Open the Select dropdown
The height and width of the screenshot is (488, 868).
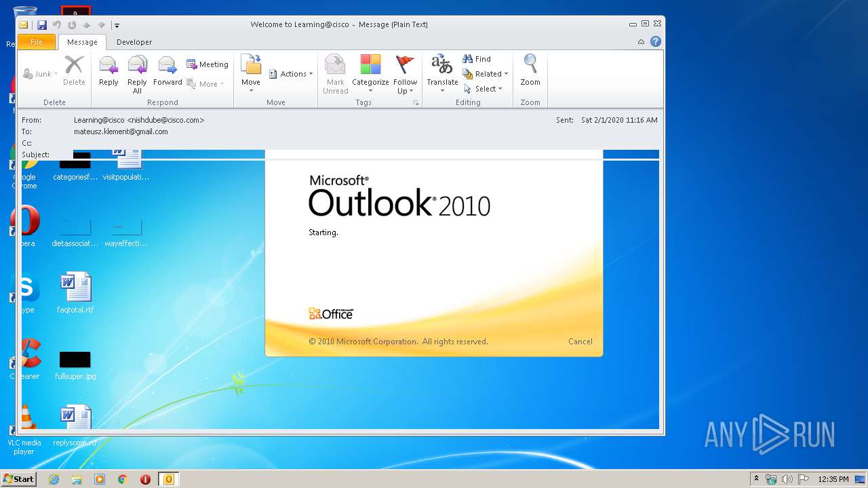pyautogui.click(x=483, y=89)
